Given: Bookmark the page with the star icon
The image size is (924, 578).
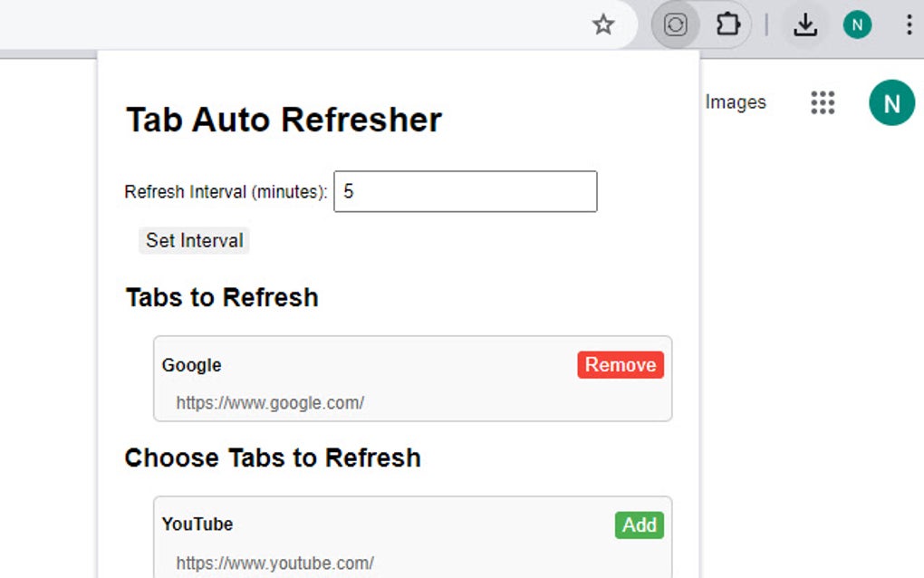Looking at the screenshot, I should coord(603,24).
